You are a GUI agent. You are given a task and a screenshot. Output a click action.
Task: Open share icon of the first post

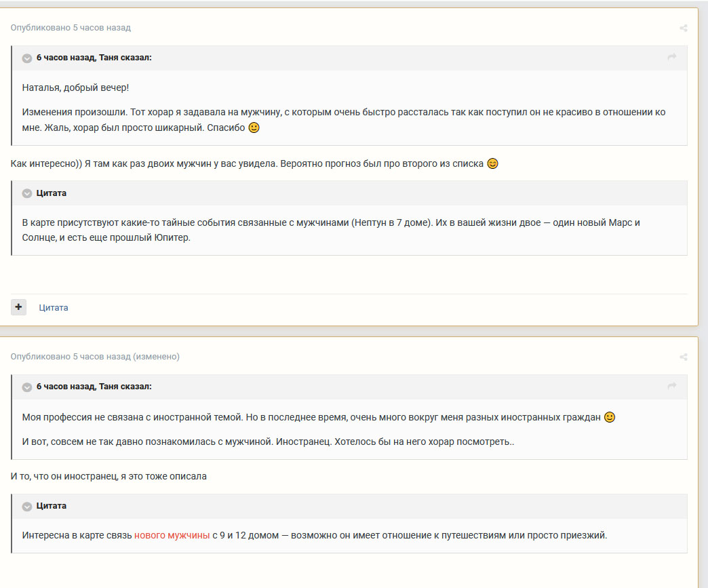tap(683, 28)
